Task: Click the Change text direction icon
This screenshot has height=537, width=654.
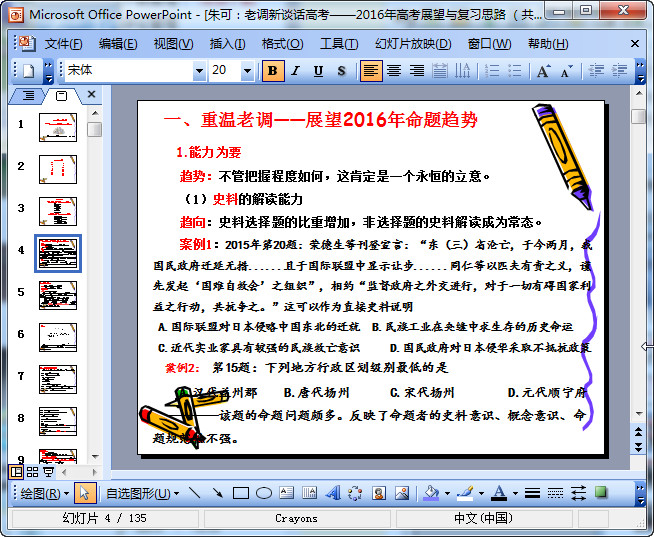Action: pyautogui.click(x=462, y=71)
